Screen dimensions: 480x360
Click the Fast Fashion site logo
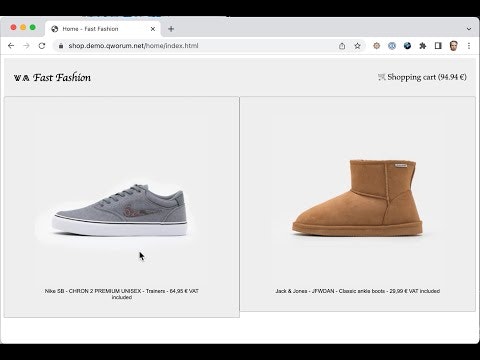click(52, 78)
